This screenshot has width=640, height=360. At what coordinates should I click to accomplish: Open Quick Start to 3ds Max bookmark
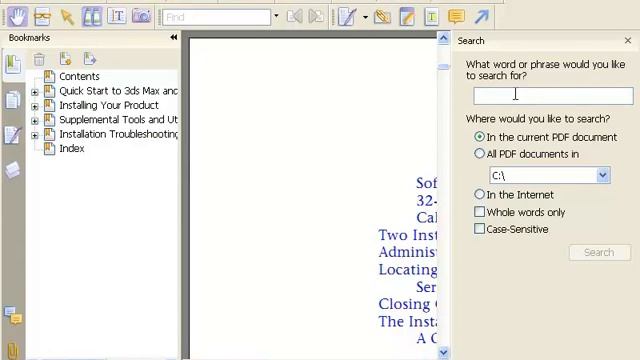[x=118, y=91]
